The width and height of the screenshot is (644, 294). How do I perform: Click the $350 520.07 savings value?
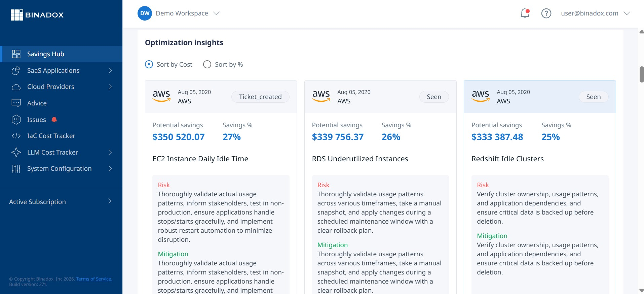point(179,137)
